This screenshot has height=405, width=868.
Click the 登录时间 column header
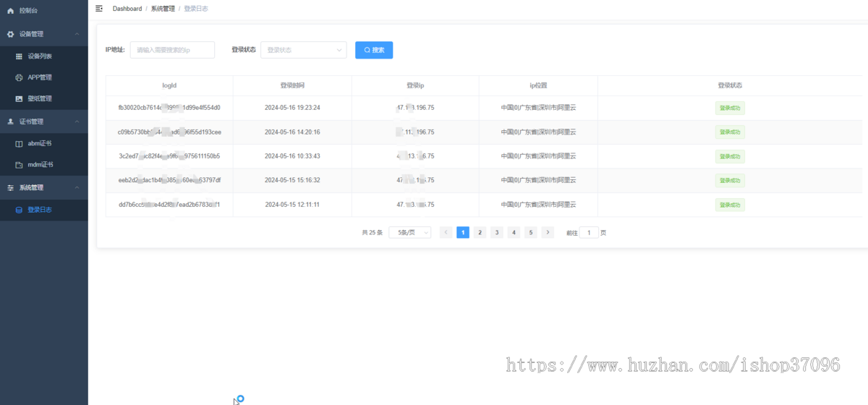(292, 85)
